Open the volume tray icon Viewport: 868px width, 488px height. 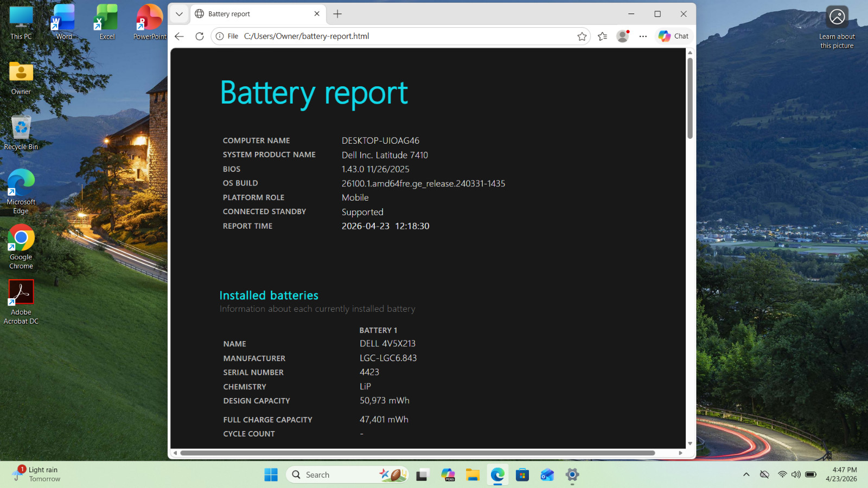pyautogui.click(x=796, y=474)
